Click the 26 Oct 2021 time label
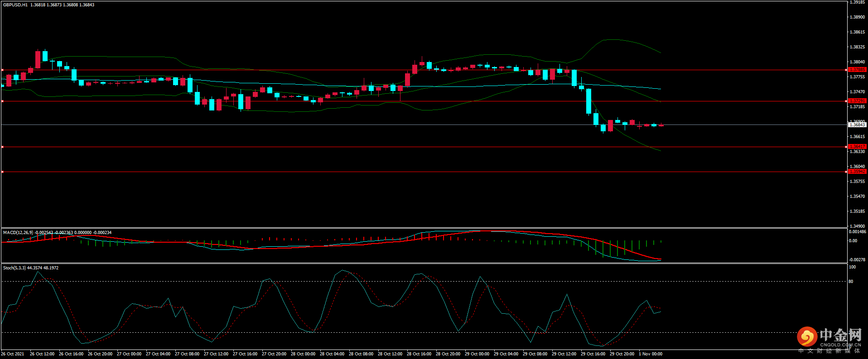 pyautogui.click(x=13, y=354)
